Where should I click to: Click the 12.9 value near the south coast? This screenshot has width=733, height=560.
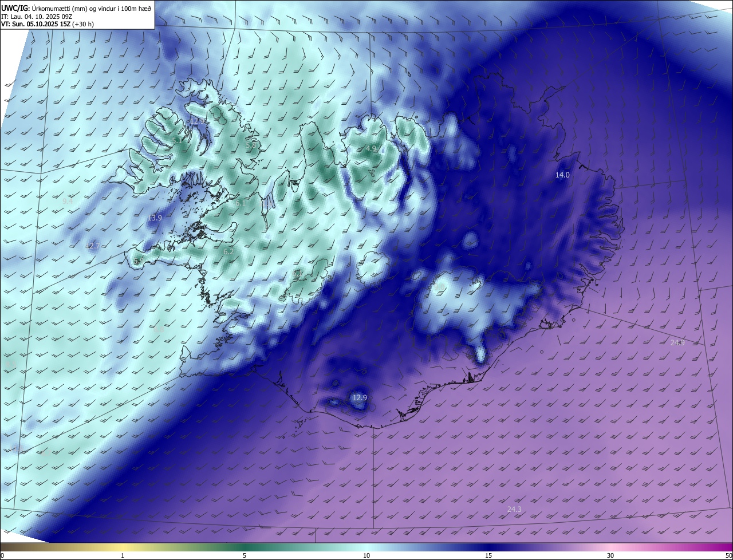[359, 397]
